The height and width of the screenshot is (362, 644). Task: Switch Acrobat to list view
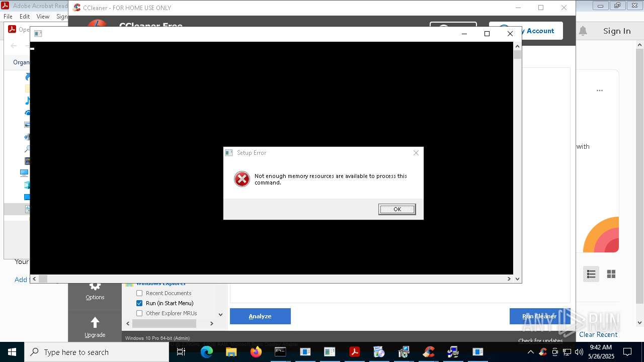591,274
